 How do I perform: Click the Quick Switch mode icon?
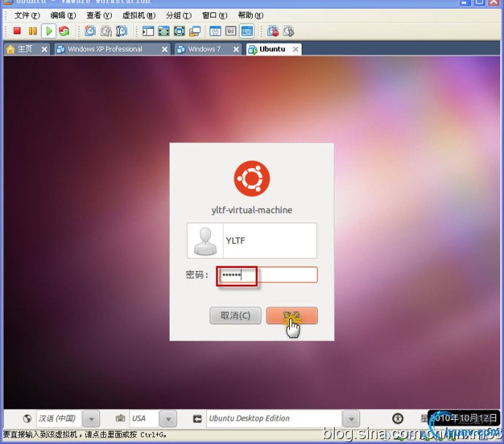(x=164, y=31)
